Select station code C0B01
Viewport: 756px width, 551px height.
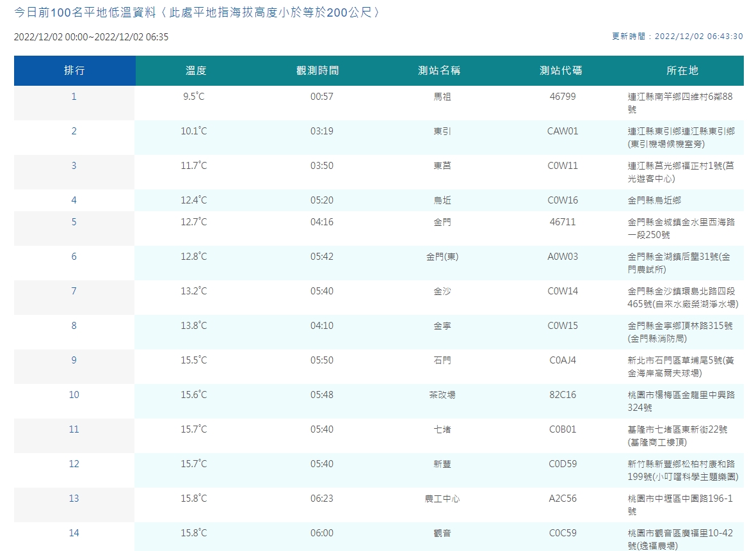pos(563,429)
